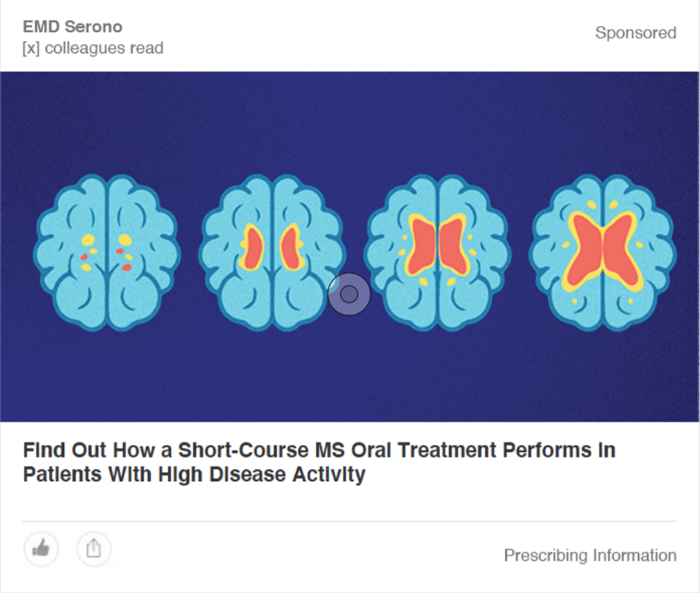Select the first brain with small yellow spots
Image resolution: width=700 pixels, height=593 pixels.
point(107,252)
